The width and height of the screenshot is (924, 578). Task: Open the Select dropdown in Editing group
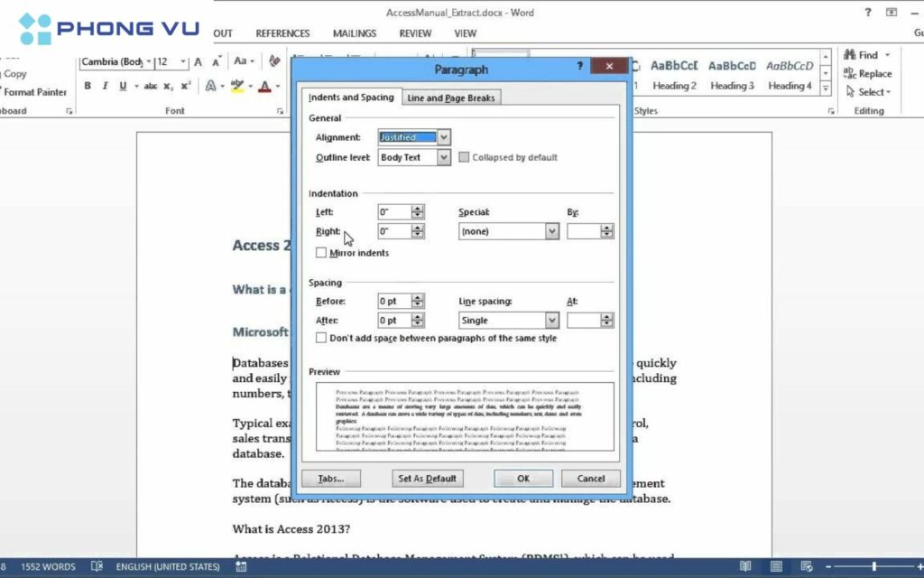click(x=868, y=92)
